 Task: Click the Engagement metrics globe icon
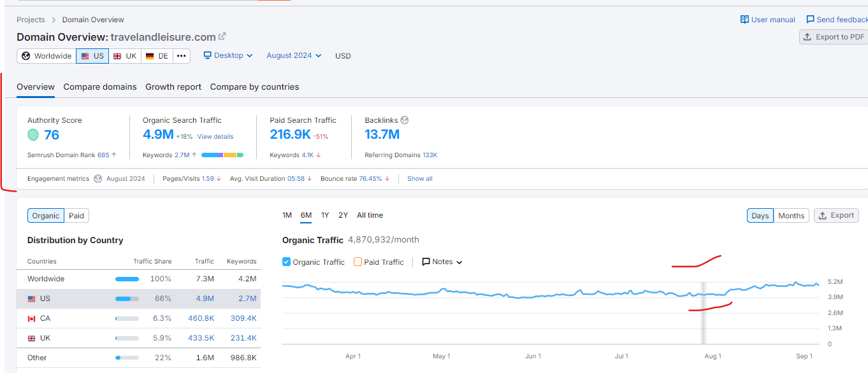(x=98, y=179)
